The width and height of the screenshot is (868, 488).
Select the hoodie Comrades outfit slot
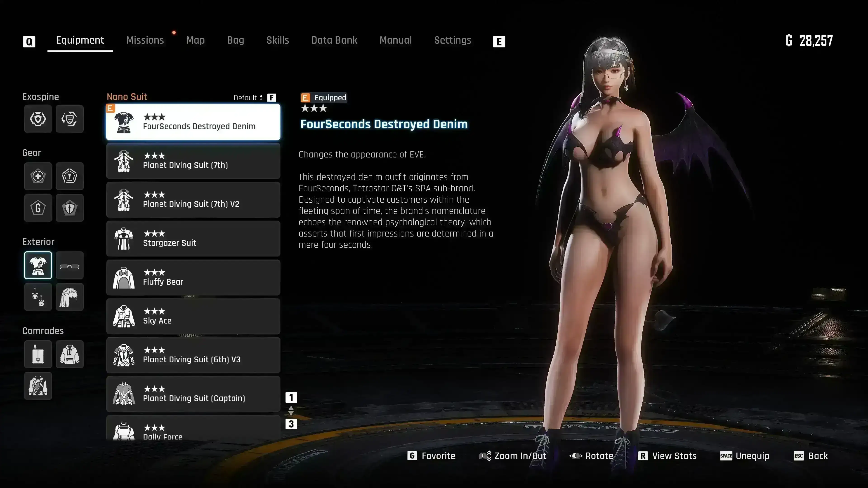coord(69,354)
